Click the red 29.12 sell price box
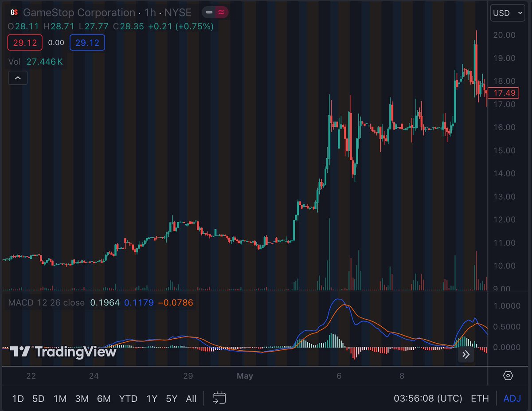The width and height of the screenshot is (532, 411). tap(25, 43)
